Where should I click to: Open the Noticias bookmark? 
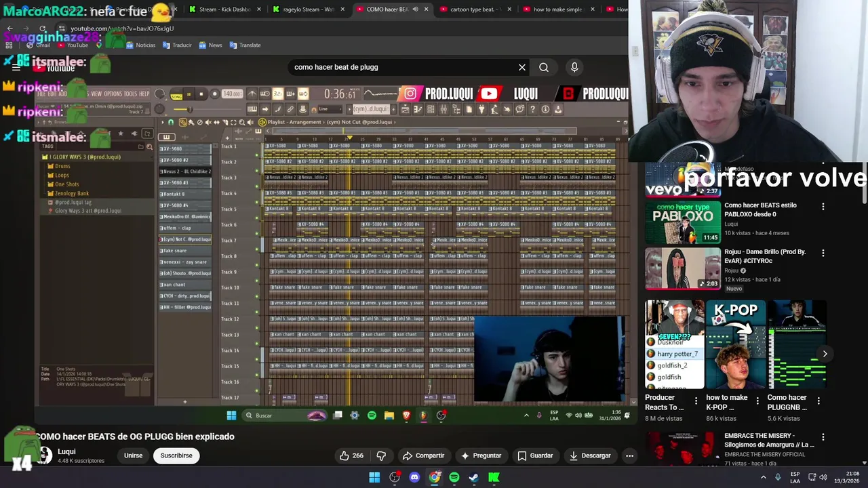140,45
